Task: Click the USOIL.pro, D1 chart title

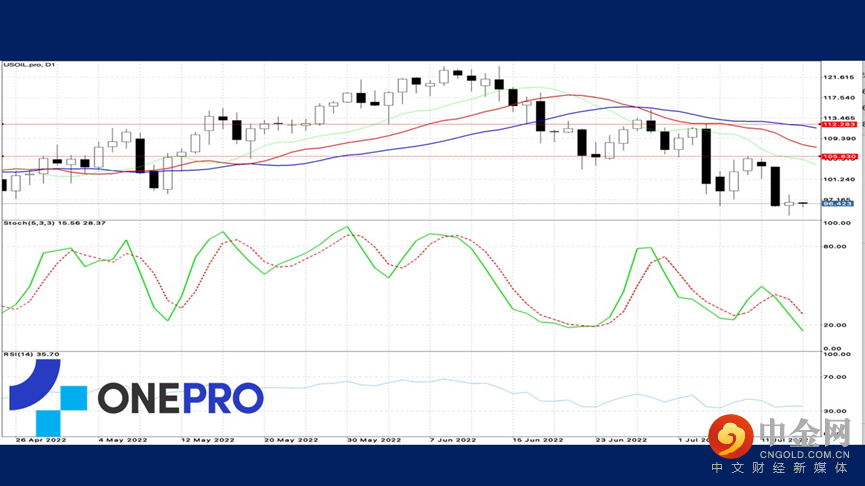Action: 29,65
